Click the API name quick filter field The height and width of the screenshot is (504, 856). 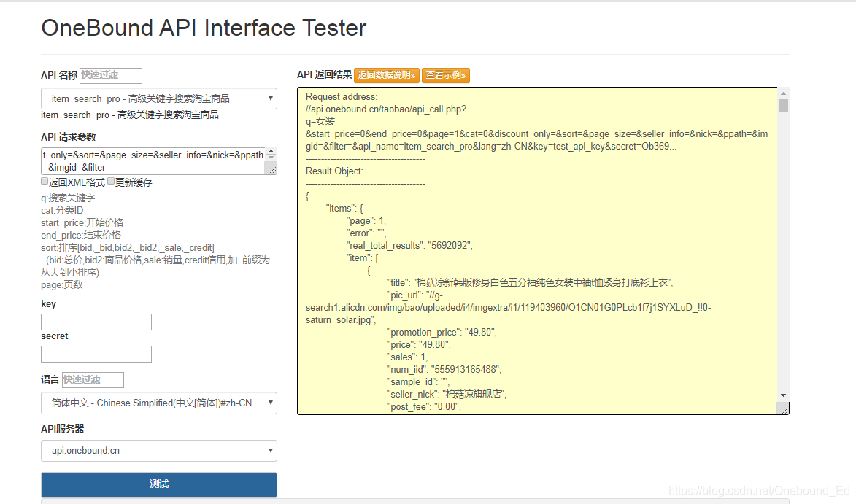click(111, 75)
